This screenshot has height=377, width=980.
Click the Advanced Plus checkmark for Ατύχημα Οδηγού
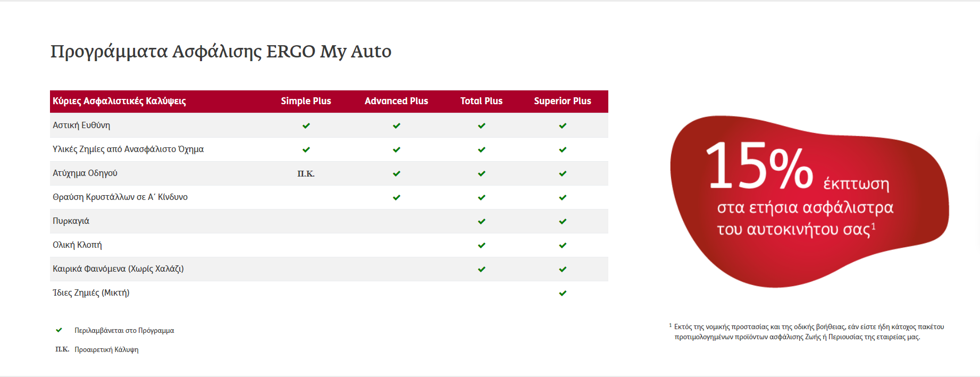pos(397,174)
